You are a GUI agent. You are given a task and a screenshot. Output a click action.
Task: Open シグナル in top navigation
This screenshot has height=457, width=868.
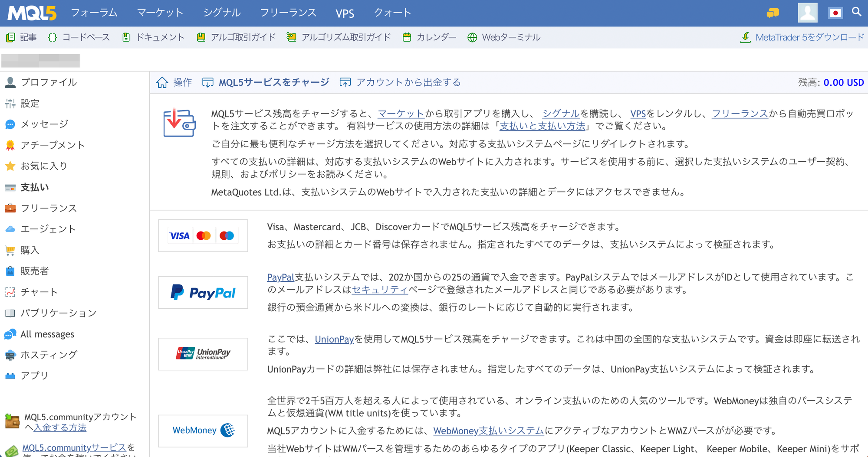coord(222,13)
